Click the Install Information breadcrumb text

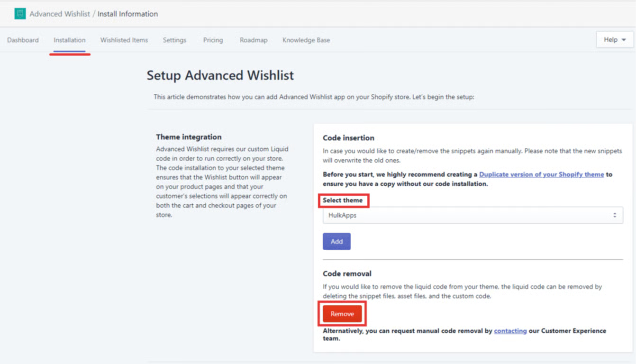128,14
